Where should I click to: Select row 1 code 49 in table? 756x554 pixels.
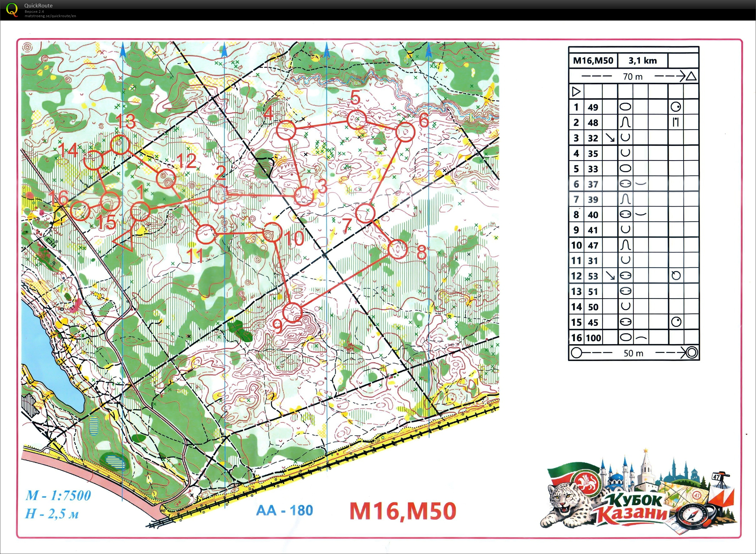pos(593,107)
